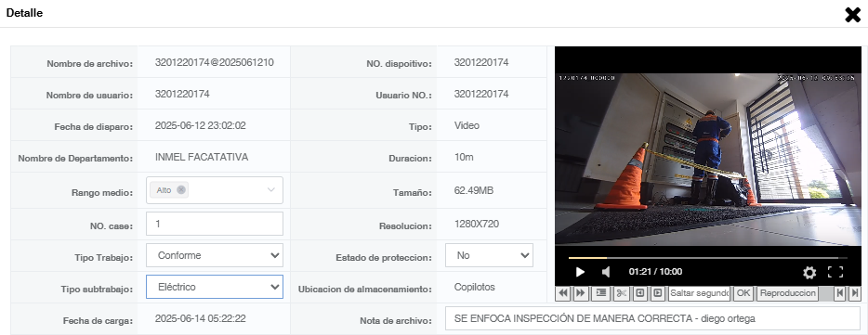The image size is (868, 335).
Task: Click Tipo value Video
Action: (467, 125)
